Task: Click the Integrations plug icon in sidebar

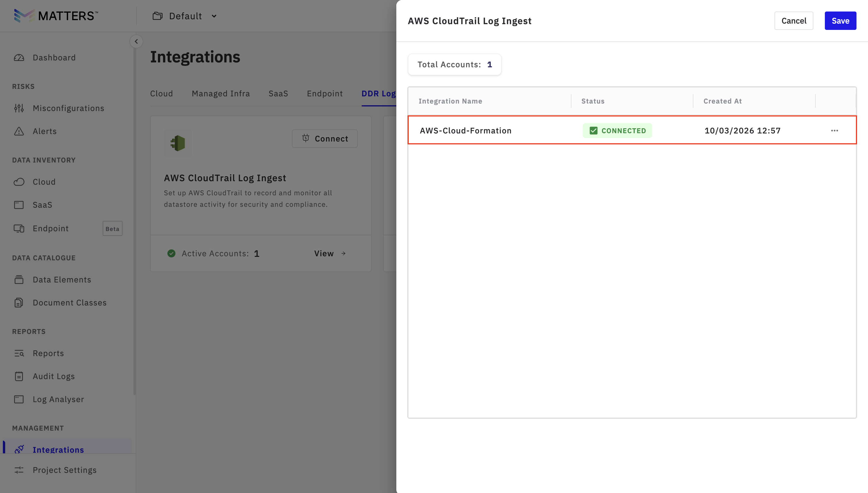Action: click(19, 449)
